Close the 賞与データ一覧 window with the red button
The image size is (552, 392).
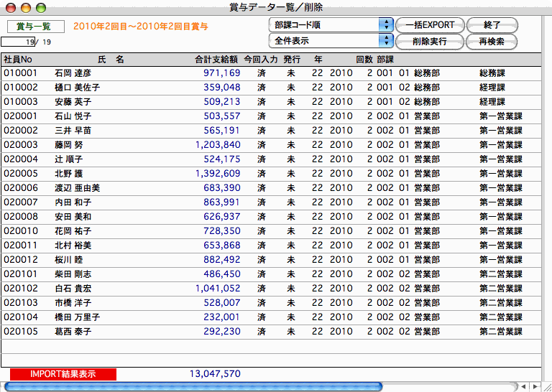pyautogui.click(x=11, y=7)
